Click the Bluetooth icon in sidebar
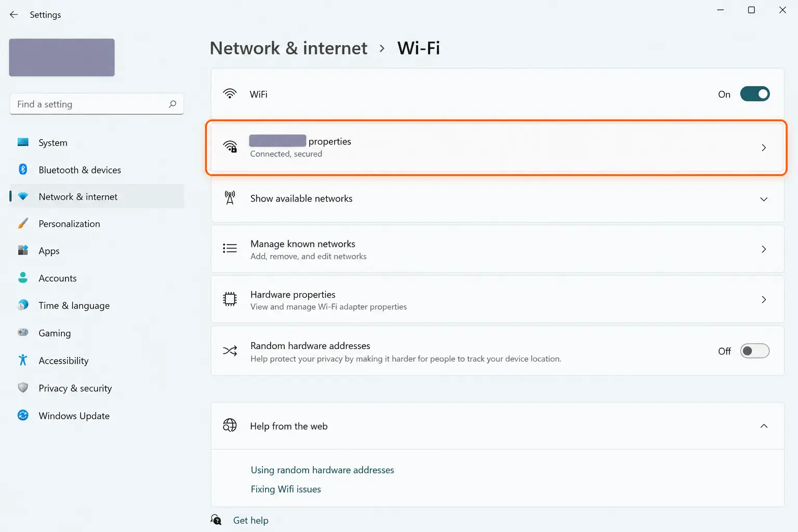Screen dimensions: 798x532 [x=23, y=169]
